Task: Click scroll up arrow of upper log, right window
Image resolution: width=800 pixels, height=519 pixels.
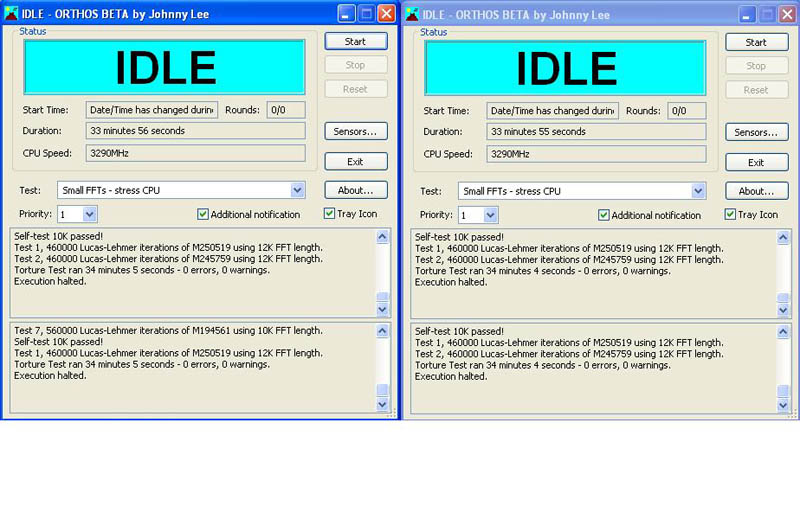Action: [783, 238]
